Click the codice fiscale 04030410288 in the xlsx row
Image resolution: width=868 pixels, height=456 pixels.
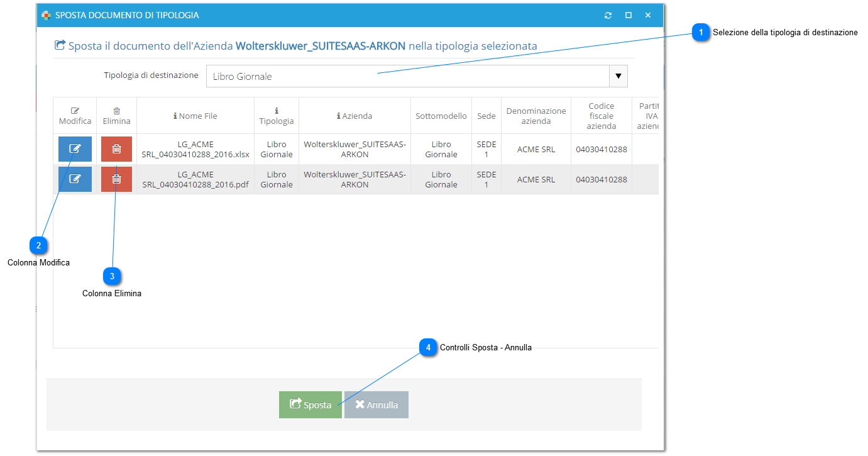[602, 149]
